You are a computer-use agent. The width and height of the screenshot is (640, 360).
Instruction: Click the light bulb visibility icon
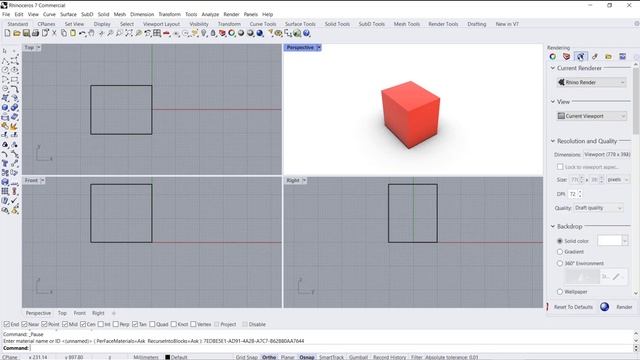[x=204, y=33]
